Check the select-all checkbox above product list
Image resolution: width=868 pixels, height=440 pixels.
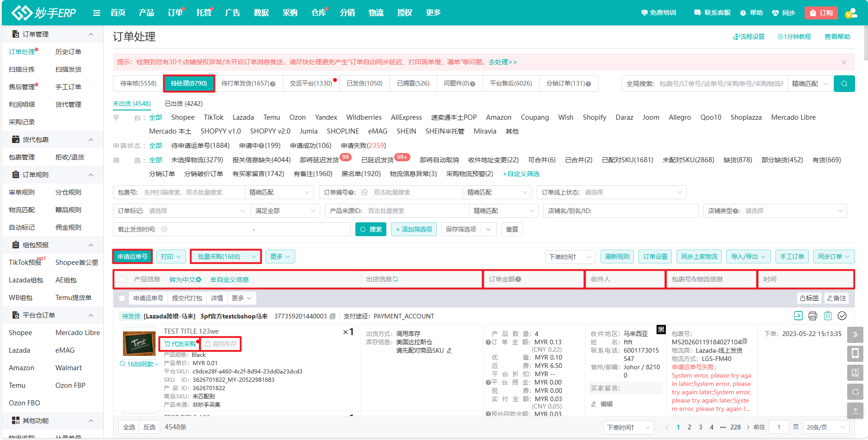(x=122, y=279)
